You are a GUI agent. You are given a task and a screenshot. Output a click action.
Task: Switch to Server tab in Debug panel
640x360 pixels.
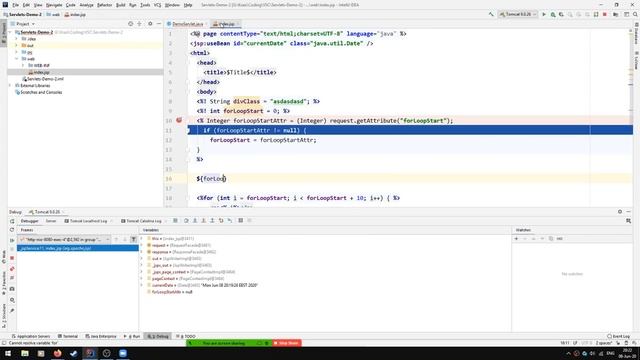click(51, 221)
